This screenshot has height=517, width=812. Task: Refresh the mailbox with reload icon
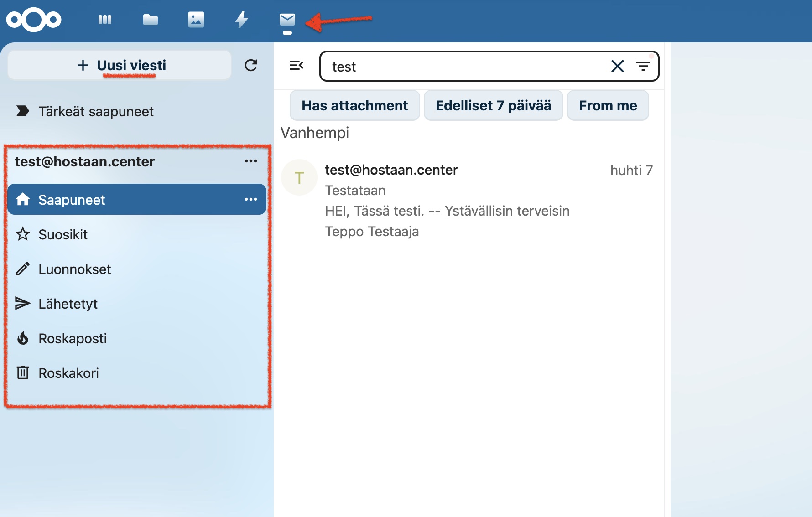coord(251,65)
